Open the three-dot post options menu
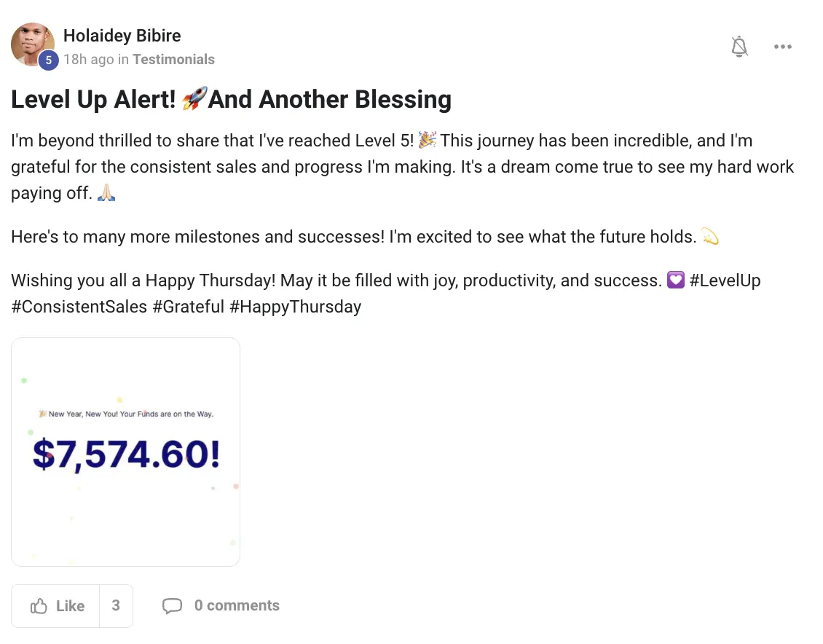The width and height of the screenshot is (823, 644). [x=783, y=47]
